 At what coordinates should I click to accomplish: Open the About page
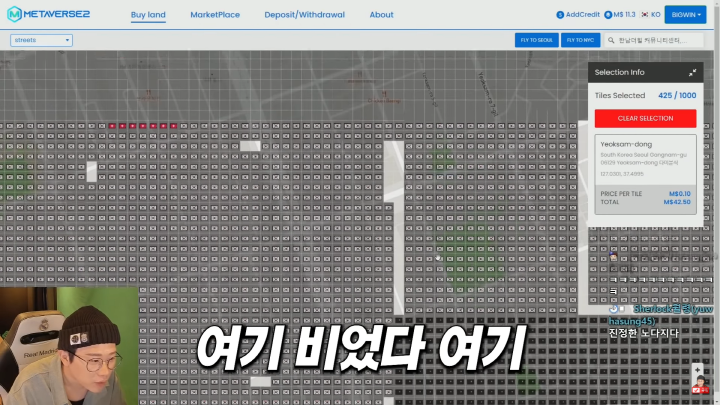(381, 15)
